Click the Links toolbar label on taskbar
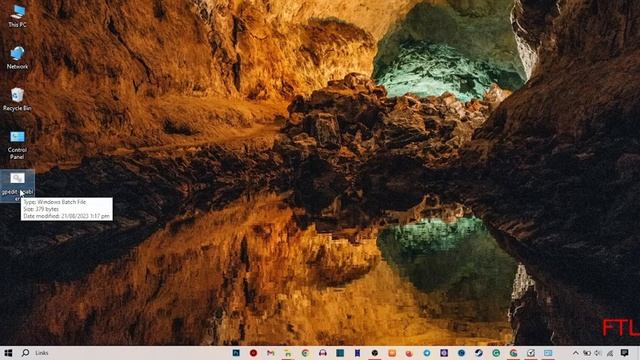The height and width of the screenshot is (360, 640). (42, 353)
